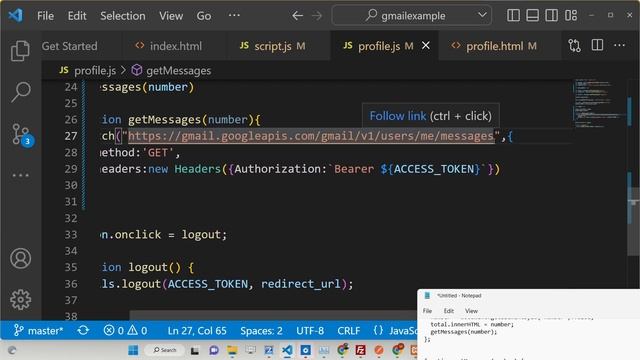
Task: Toggle the bottom panel layout icon
Action: [x=532, y=16]
